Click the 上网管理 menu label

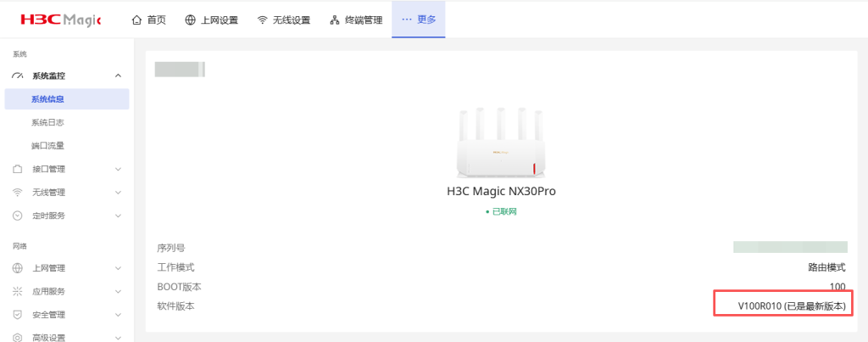click(48, 268)
